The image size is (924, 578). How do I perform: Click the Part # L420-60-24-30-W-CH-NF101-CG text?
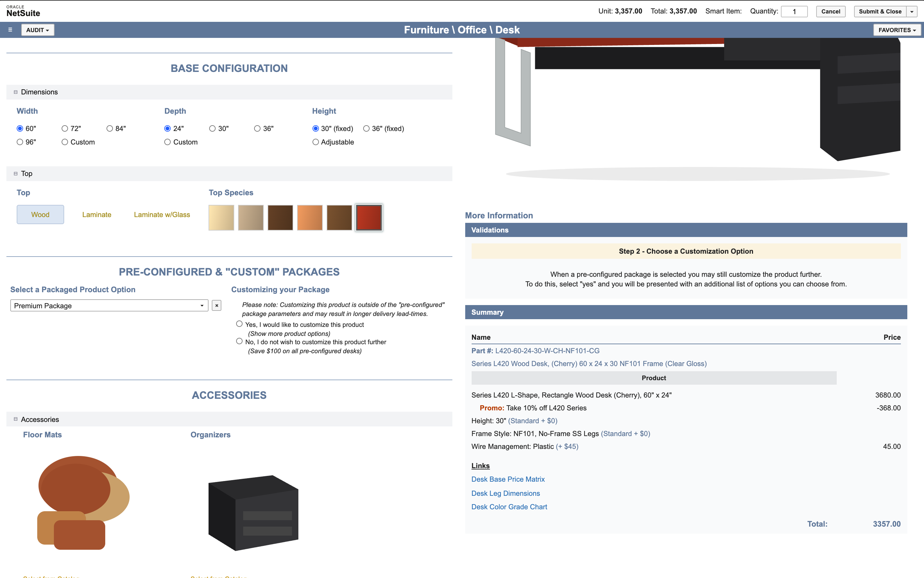(535, 351)
